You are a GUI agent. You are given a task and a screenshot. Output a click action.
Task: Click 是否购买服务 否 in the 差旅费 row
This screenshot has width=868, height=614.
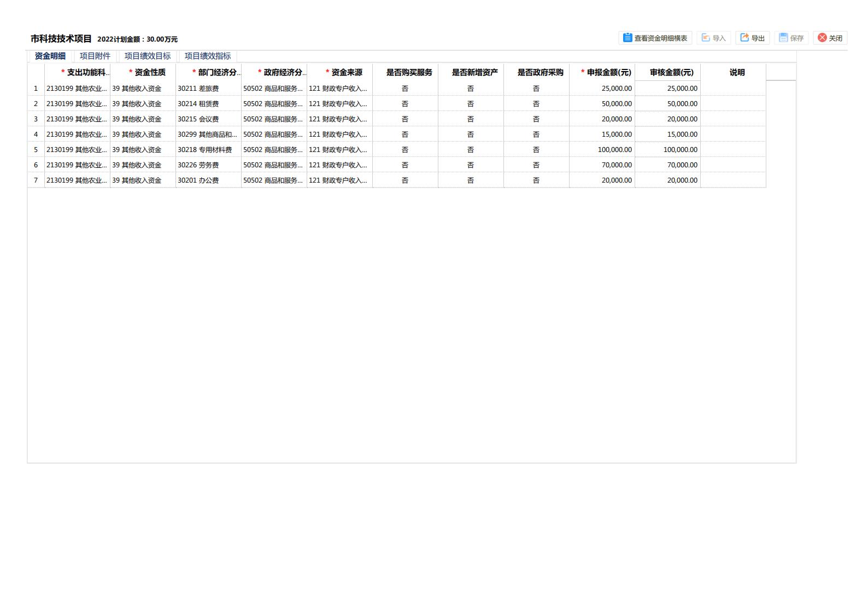pyautogui.click(x=405, y=88)
